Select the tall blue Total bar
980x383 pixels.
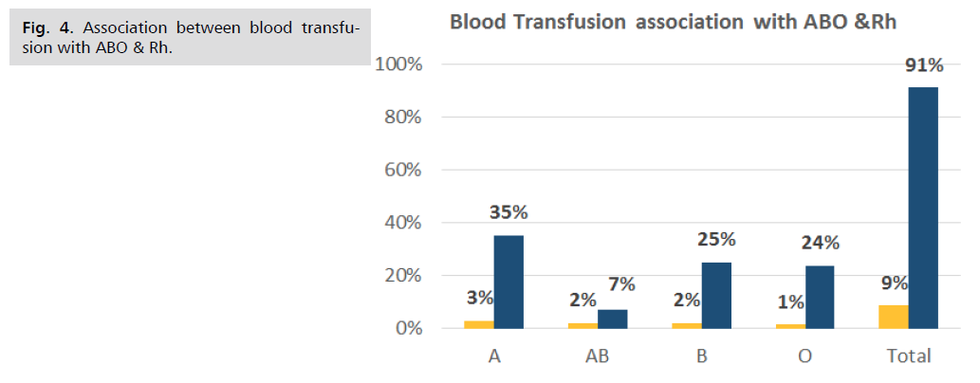coord(924,208)
